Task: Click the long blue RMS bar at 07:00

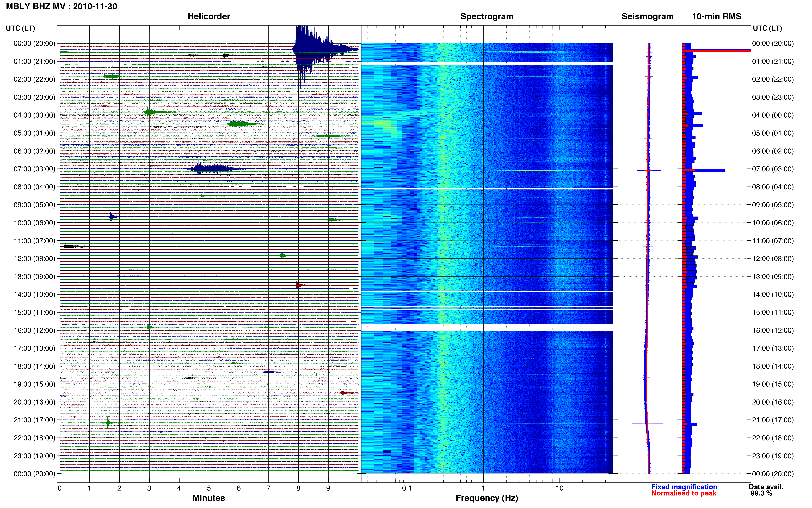Action: [x=703, y=170]
